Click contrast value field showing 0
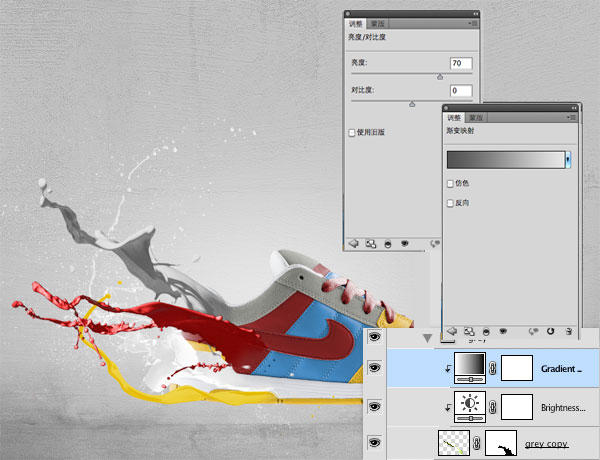This screenshot has height=460, width=600. pyautogui.click(x=461, y=91)
